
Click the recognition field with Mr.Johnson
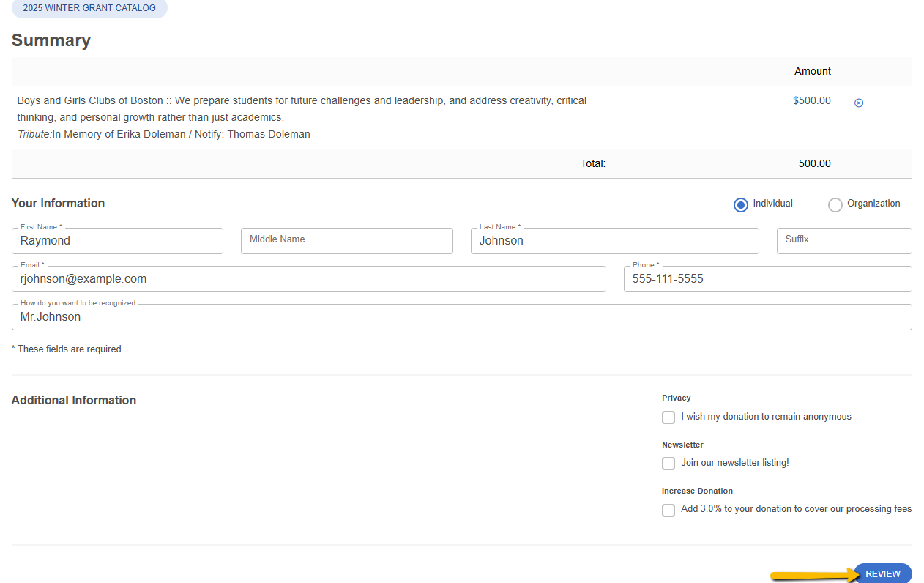[x=462, y=317]
